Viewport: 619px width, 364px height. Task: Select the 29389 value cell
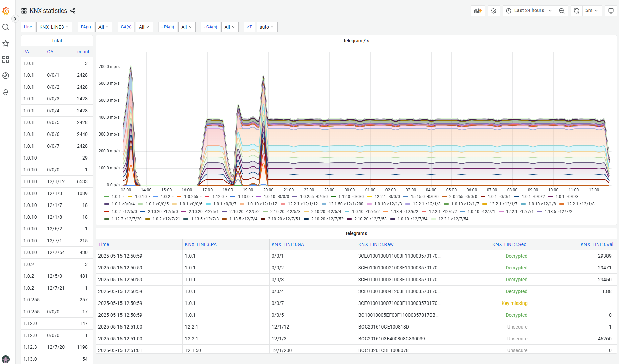[x=573, y=256]
